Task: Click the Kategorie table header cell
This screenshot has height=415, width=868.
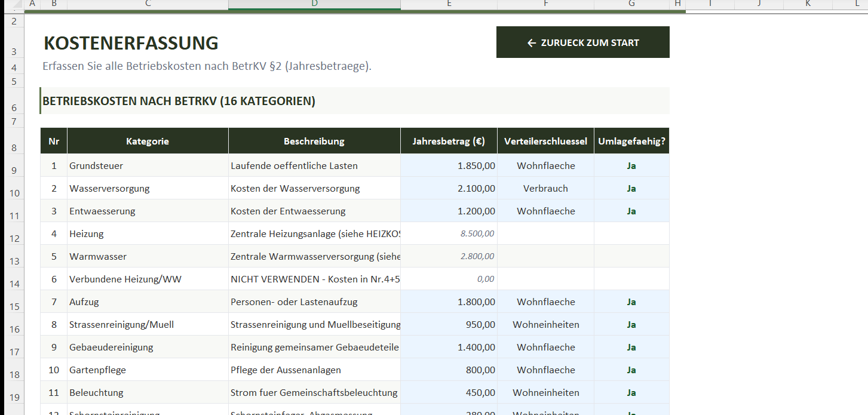Action: pos(148,141)
